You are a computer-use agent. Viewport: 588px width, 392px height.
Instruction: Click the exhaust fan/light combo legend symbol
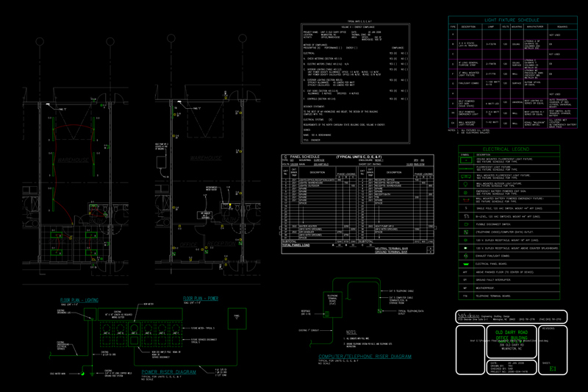465,256
